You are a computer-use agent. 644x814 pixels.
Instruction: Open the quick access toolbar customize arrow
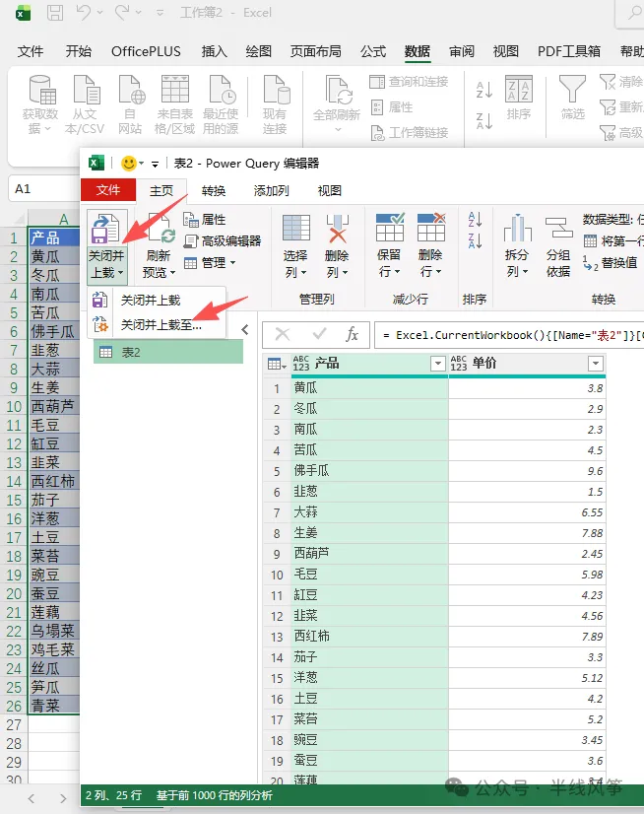tap(155, 164)
